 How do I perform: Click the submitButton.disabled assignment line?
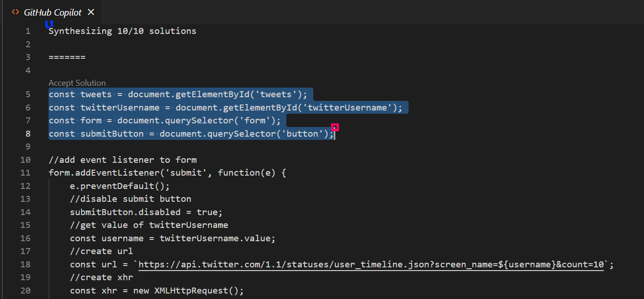tap(146, 212)
